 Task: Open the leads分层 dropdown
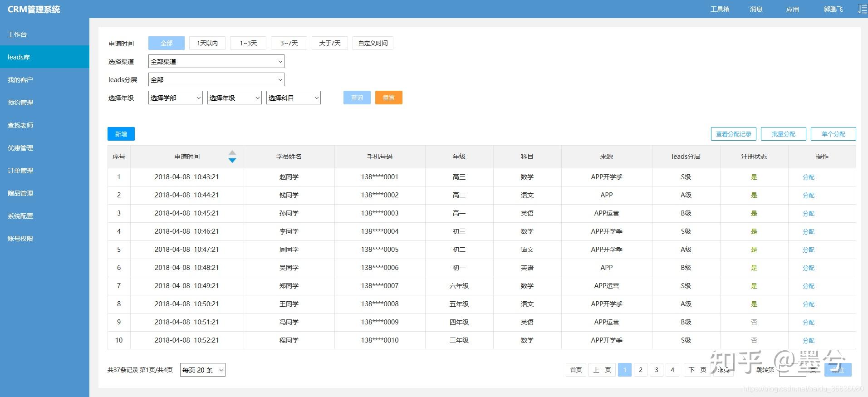pos(216,79)
